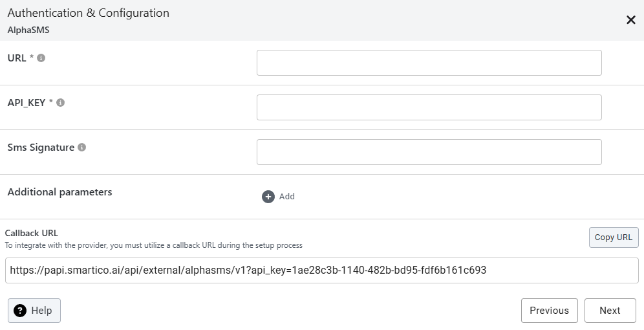Click the info icon beside API_KEY

(61, 102)
